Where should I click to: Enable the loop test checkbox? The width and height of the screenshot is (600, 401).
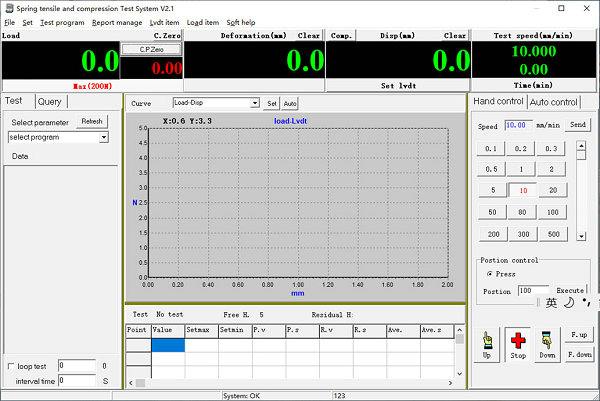(x=11, y=366)
